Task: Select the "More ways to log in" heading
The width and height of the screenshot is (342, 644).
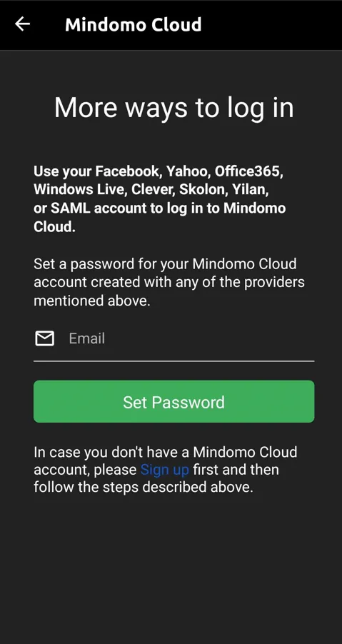Action: coord(174,109)
